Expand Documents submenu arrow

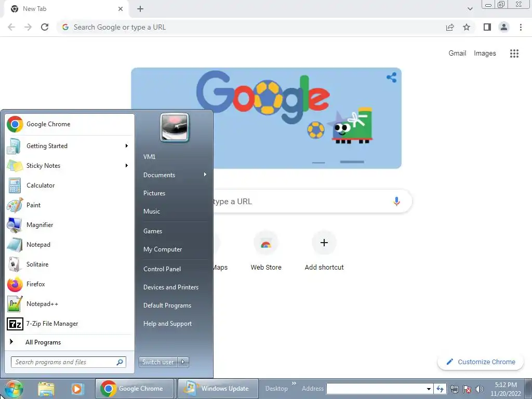pos(205,175)
